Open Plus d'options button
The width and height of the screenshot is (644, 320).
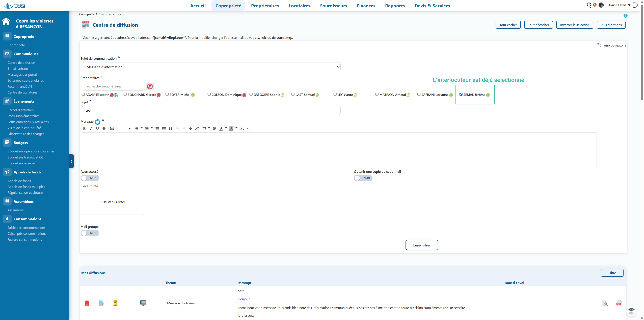click(x=611, y=25)
